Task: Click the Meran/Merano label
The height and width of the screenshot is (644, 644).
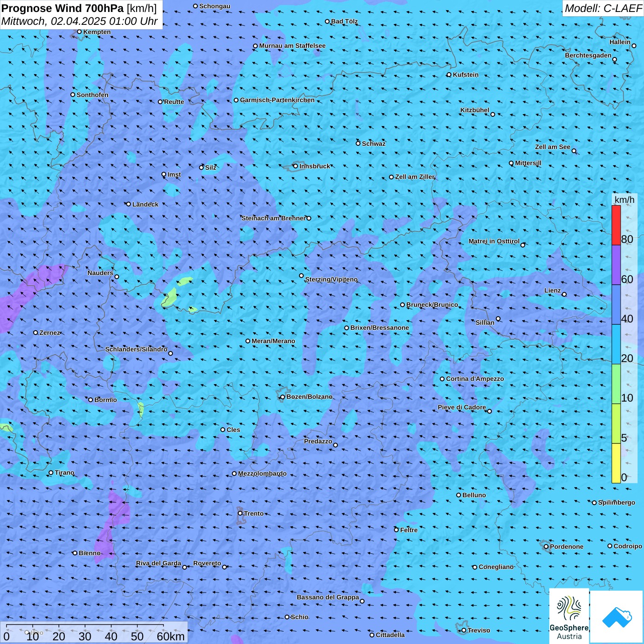Action: tap(273, 341)
